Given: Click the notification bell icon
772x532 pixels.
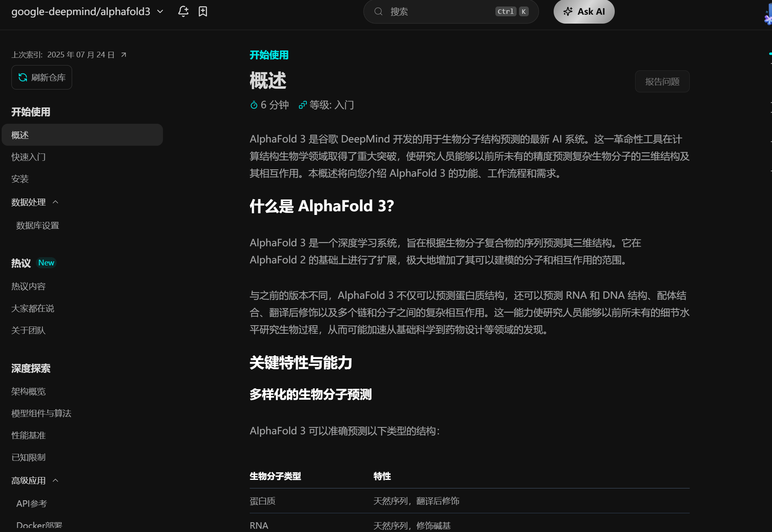Looking at the screenshot, I should click(x=183, y=11).
